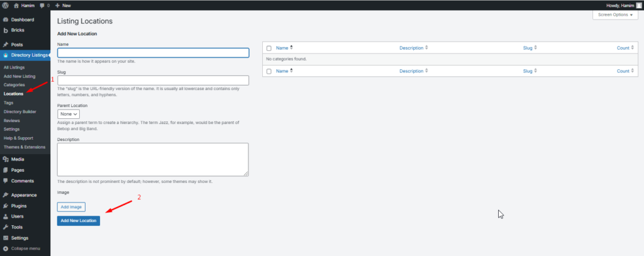Click the Comments icon in sidebar
644x256 pixels.
click(6, 181)
